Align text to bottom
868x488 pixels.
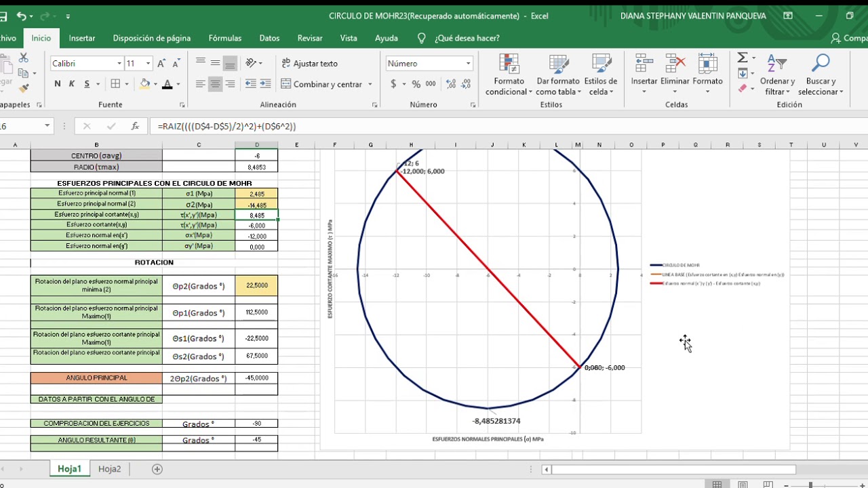point(230,63)
